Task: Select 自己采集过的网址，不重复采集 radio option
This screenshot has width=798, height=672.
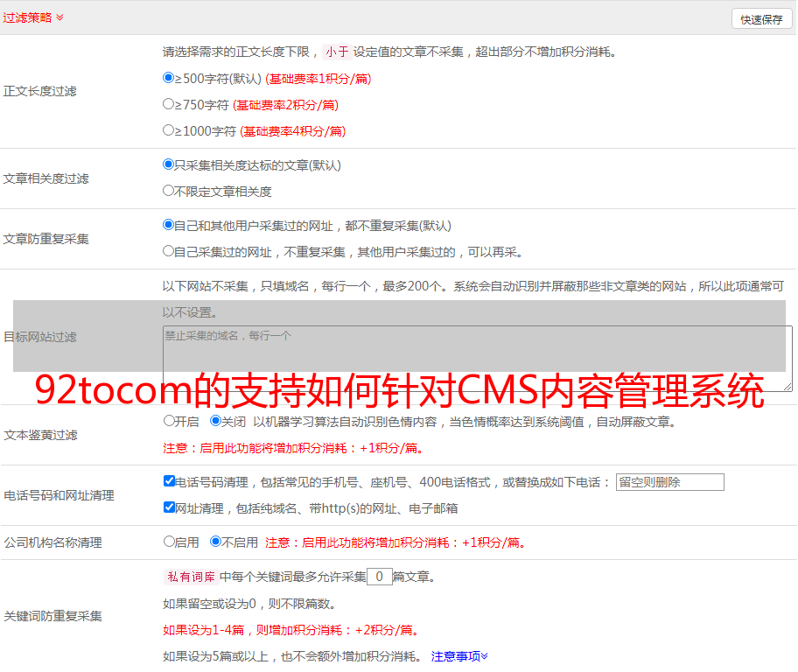Action: pyautogui.click(x=169, y=250)
